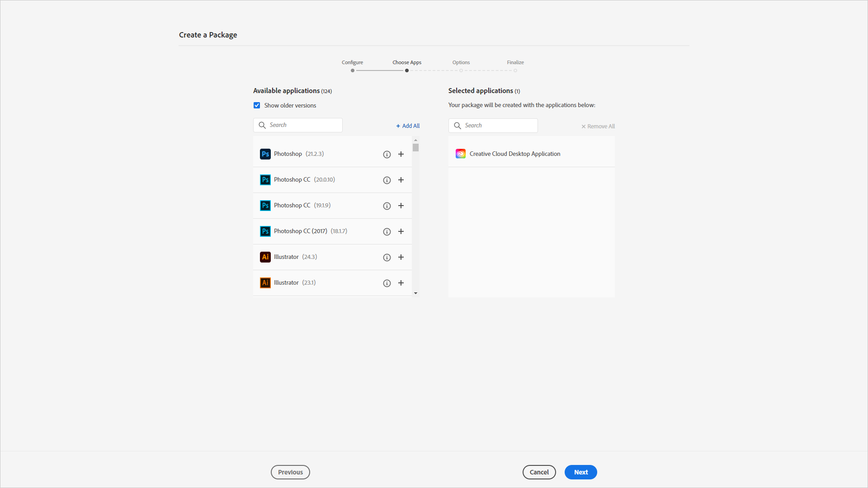
Task: Click search magnifier in Available applications
Action: pyautogui.click(x=262, y=125)
